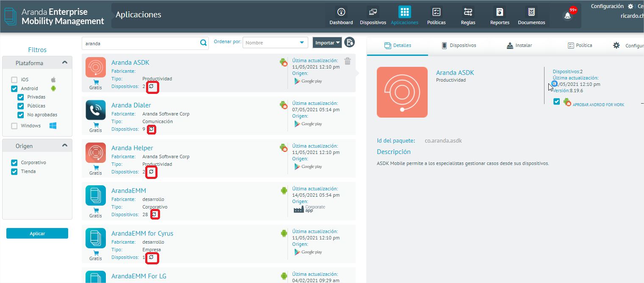Open the Aranda Helper application link

click(x=132, y=148)
